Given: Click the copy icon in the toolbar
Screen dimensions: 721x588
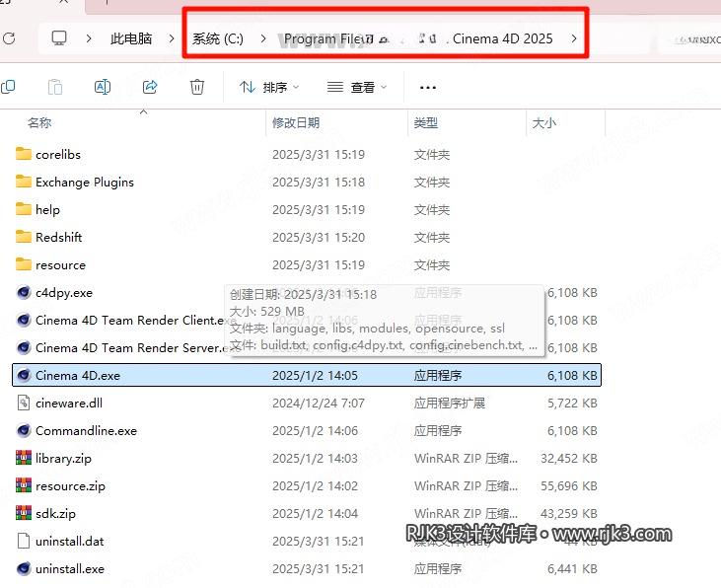Looking at the screenshot, I should (x=8, y=87).
